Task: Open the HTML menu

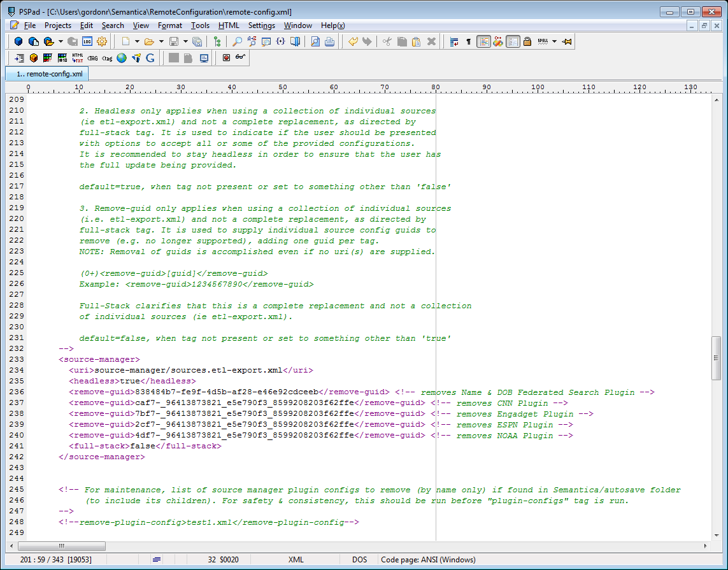Action: 229,25
